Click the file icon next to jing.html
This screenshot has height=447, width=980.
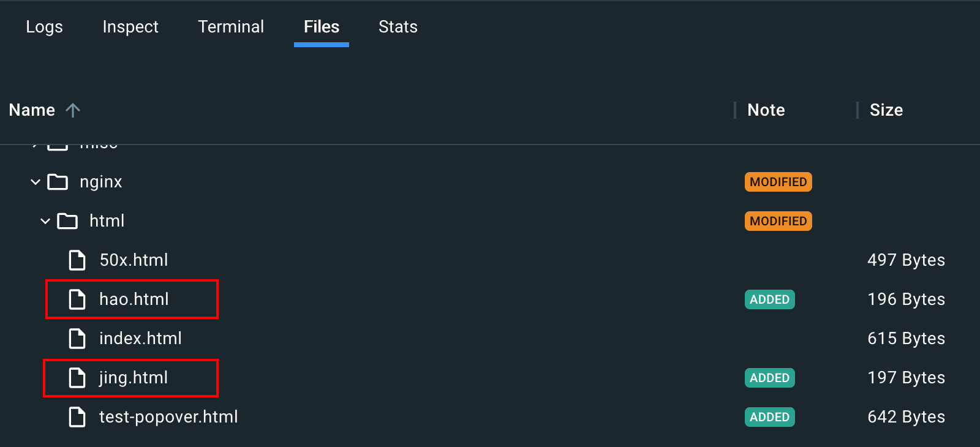pyautogui.click(x=77, y=378)
